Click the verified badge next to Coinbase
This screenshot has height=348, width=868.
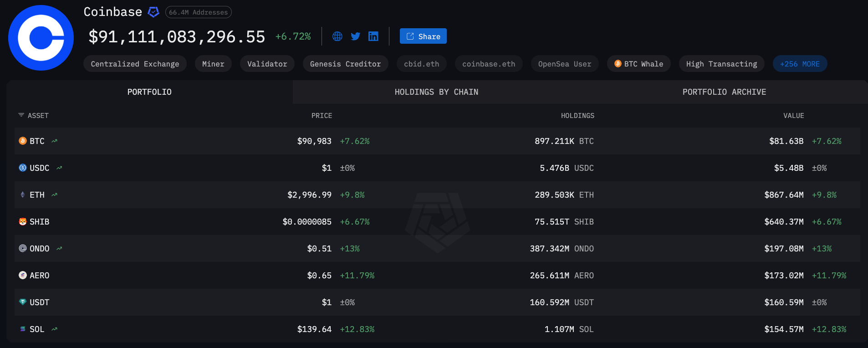154,12
